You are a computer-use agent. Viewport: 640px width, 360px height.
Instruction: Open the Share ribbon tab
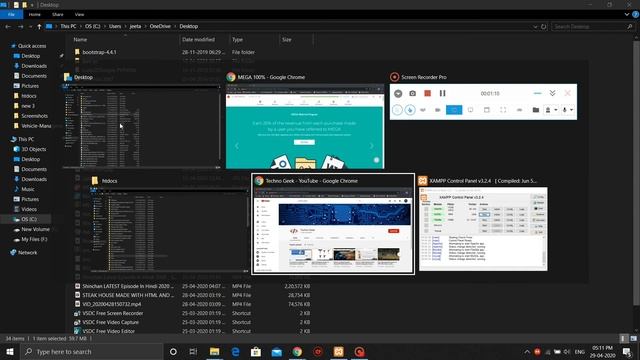tap(58, 14)
